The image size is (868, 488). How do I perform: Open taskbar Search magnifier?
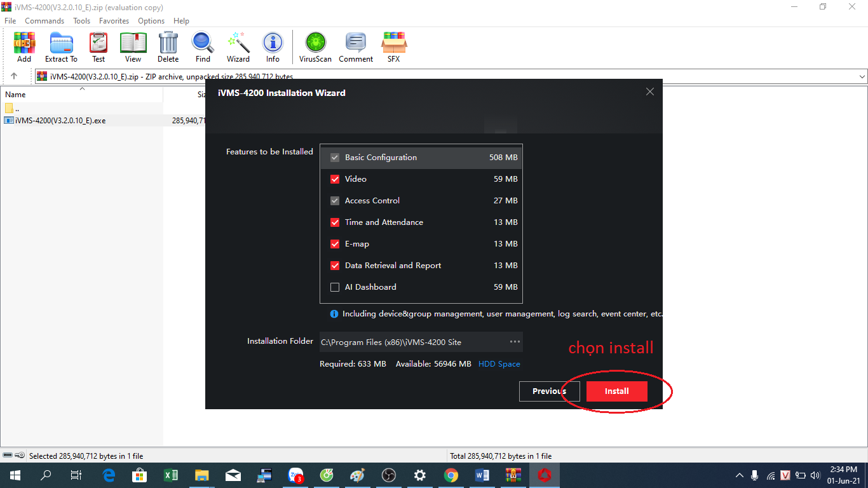46,475
